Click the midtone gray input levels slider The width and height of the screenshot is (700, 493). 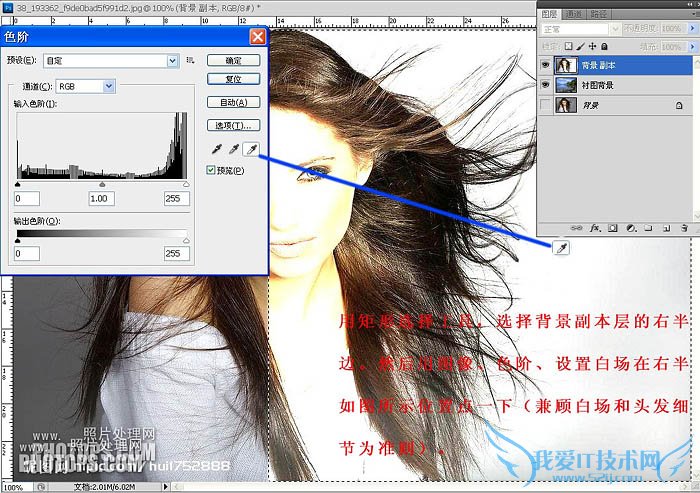[102, 185]
